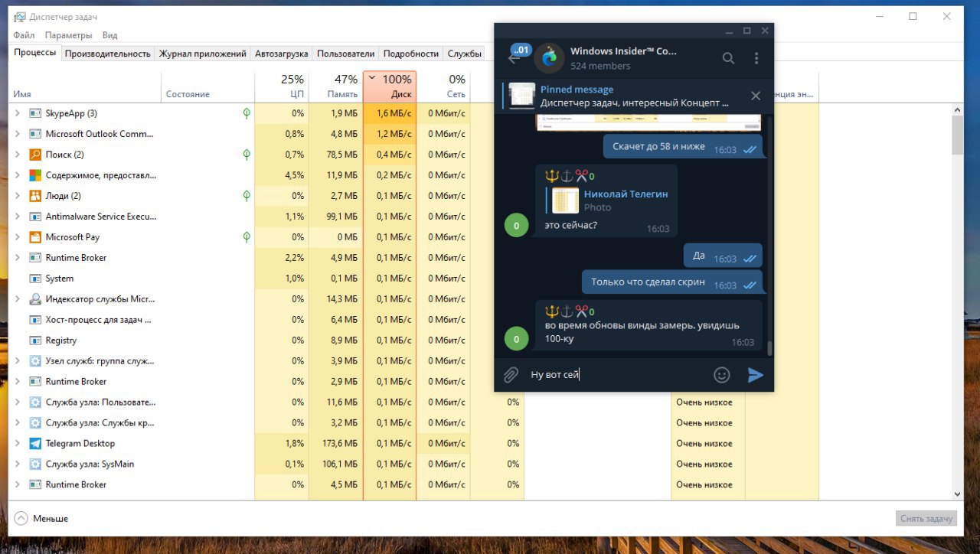Click the Telegram Desktop process icon
This screenshot has height=554, width=980.
[x=35, y=444]
